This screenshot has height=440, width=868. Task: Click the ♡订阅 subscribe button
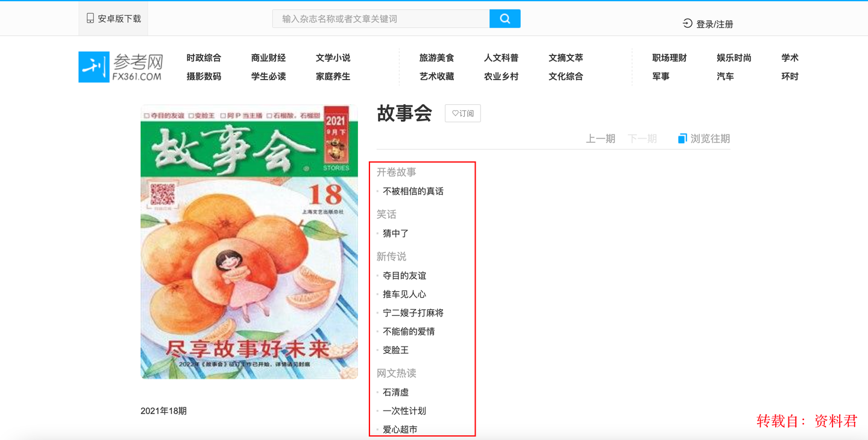point(462,113)
